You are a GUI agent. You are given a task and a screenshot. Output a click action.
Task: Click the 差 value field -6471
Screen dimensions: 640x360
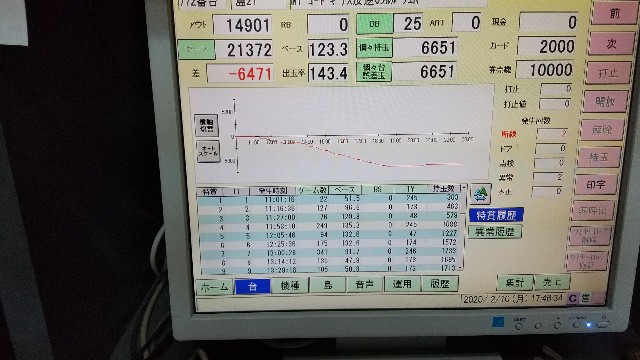tap(240, 74)
